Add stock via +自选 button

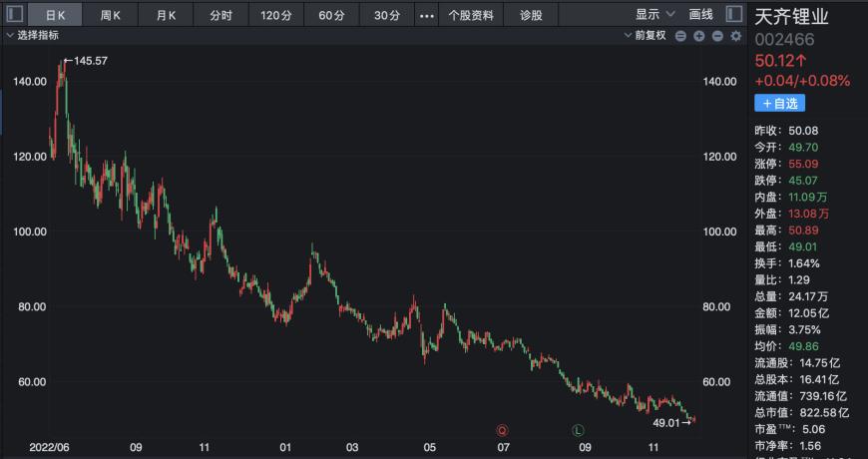point(779,104)
